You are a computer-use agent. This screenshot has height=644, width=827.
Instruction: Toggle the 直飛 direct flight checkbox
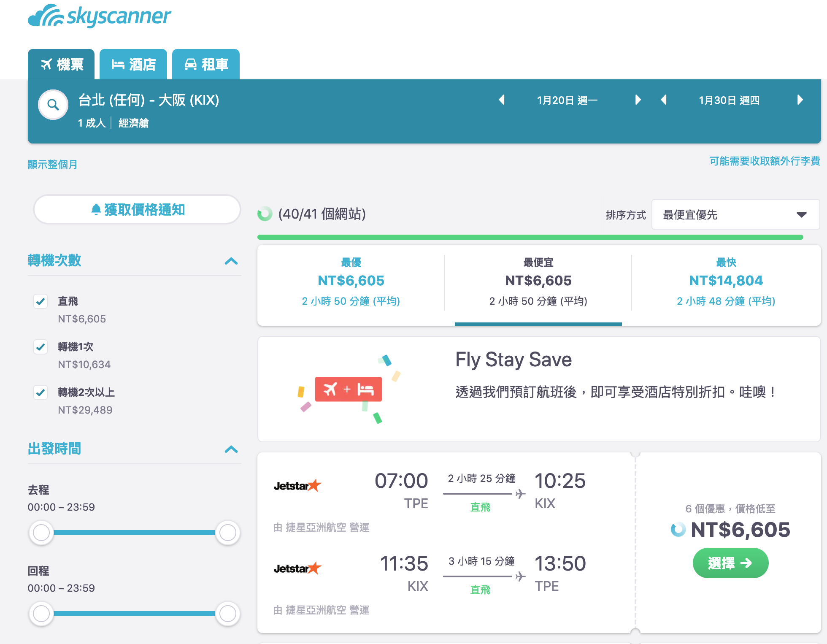tap(41, 301)
